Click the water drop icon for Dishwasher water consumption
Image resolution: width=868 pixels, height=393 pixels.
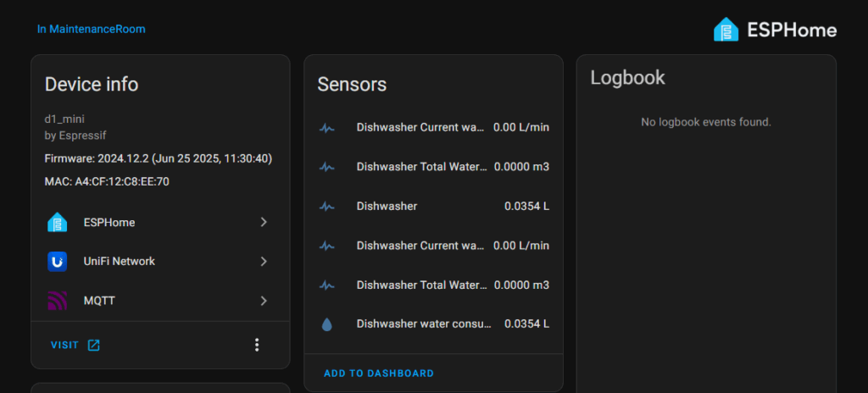click(x=327, y=324)
